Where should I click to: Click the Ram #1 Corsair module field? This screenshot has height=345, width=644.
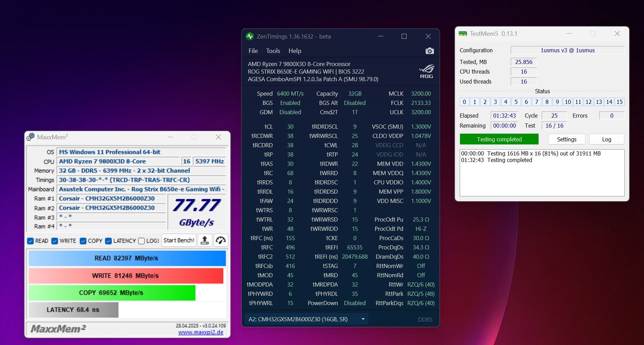[x=111, y=198]
